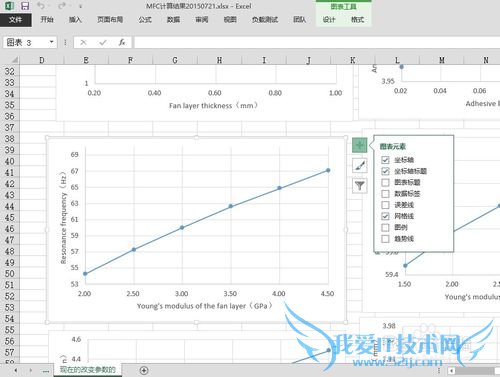Switch to the 负载测试 (Load Test) tab
This screenshot has width=500, height=377.
(x=265, y=20)
